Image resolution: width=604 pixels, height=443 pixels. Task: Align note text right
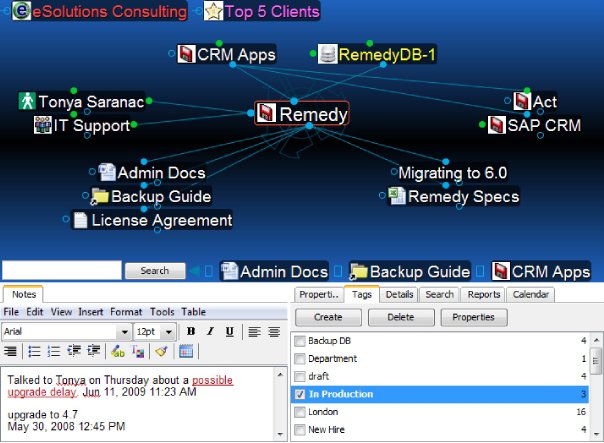(x=10, y=351)
